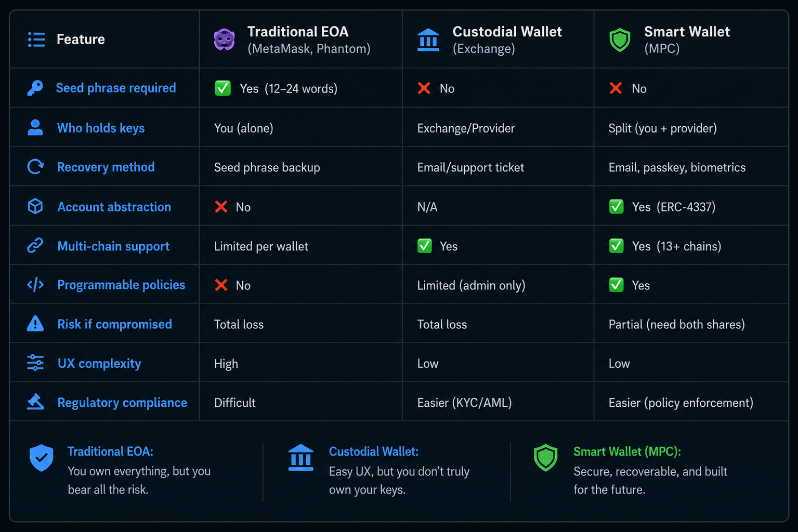Image resolution: width=798 pixels, height=532 pixels.
Task: Select the "Email/support ticket" cell
Action: [x=470, y=167]
